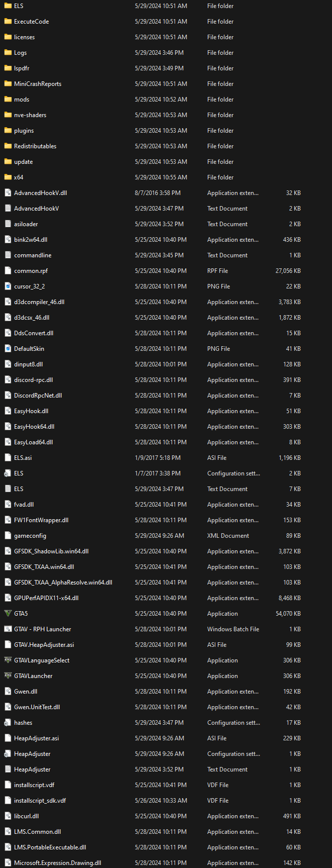
Task: Select the nve-shaders folder name
Action: (x=30, y=115)
